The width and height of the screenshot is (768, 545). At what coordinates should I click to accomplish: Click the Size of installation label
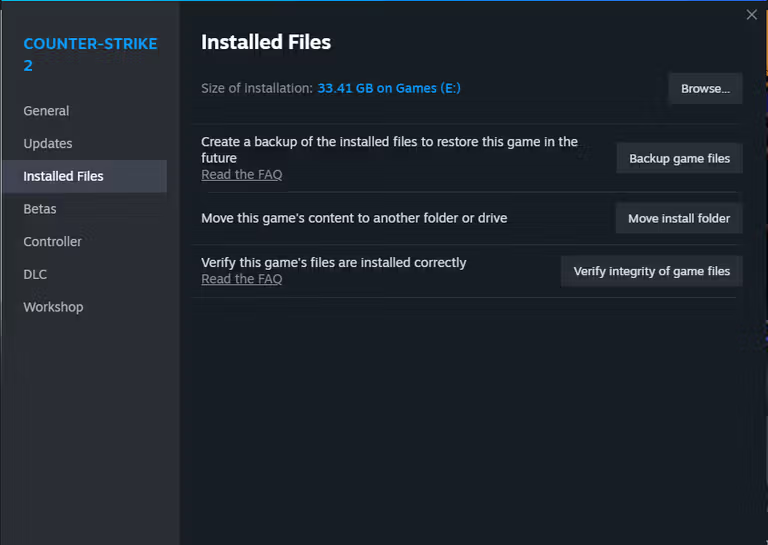coord(257,88)
